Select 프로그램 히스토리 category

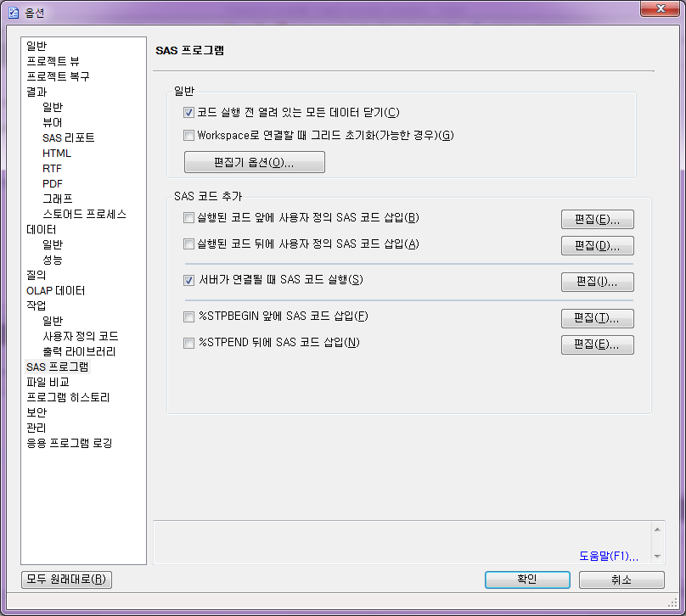(68, 397)
